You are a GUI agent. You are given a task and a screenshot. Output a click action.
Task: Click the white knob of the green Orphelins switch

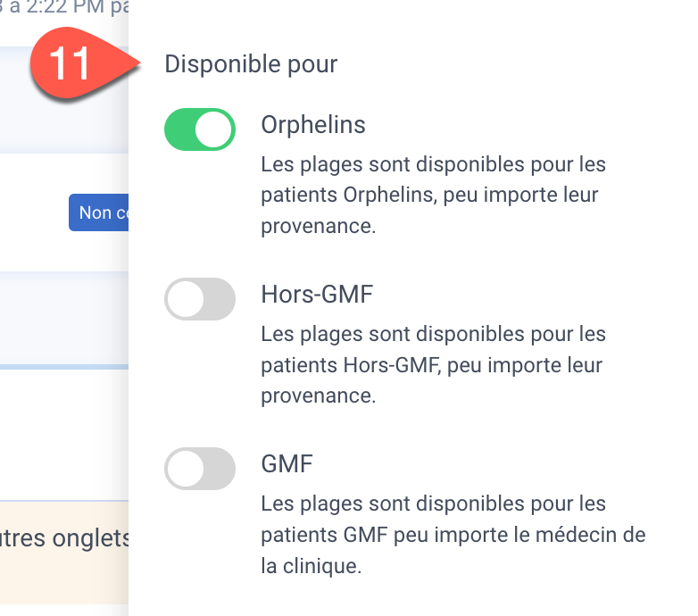pos(214,129)
